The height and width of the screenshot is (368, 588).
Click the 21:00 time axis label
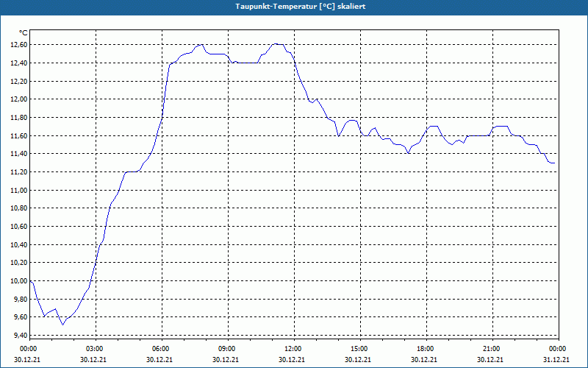coord(492,349)
